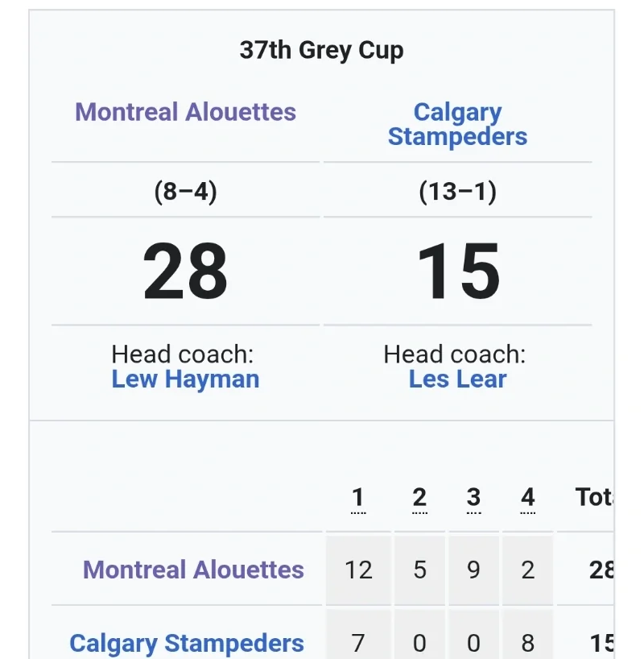Click Calgary Stampeders in the scoring table
The image size is (644, 659).
[x=187, y=643]
